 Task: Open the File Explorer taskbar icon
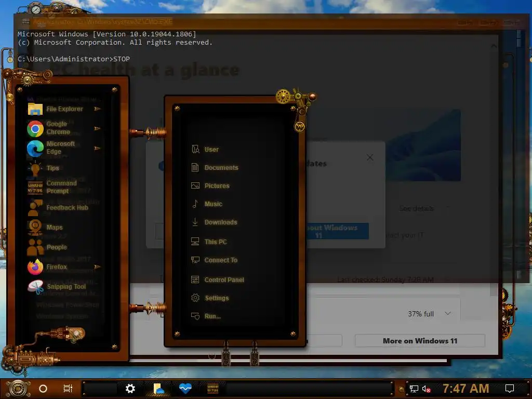coord(158,389)
